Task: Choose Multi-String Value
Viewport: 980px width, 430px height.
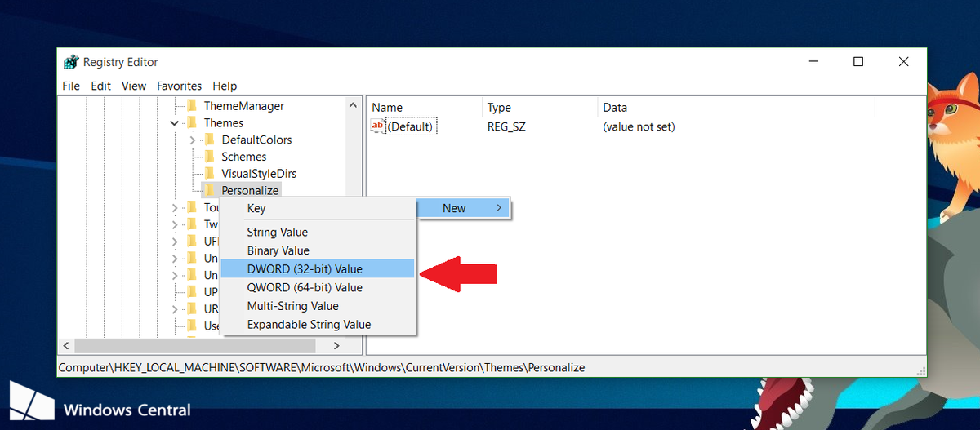Action: (319, 306)
